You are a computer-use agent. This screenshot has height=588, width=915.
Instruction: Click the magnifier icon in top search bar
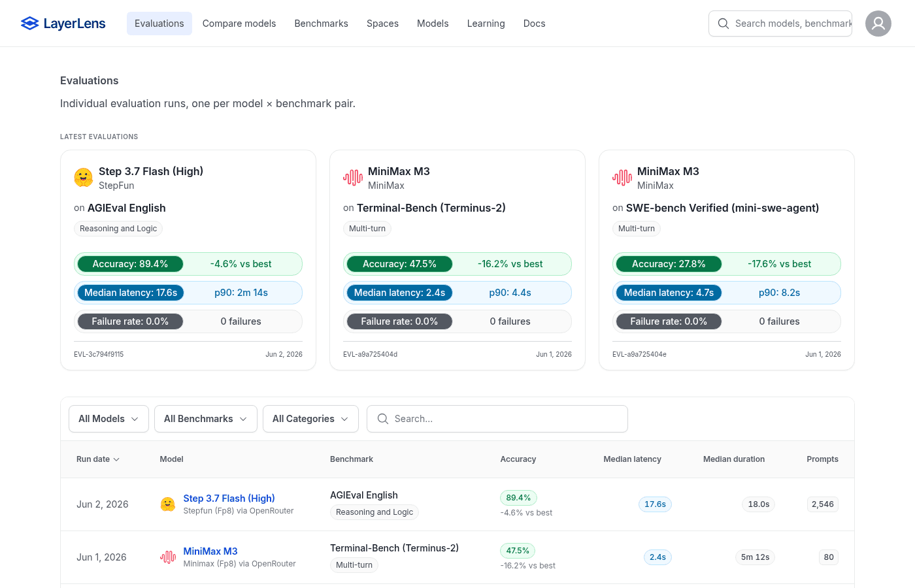tap(723, 24)
